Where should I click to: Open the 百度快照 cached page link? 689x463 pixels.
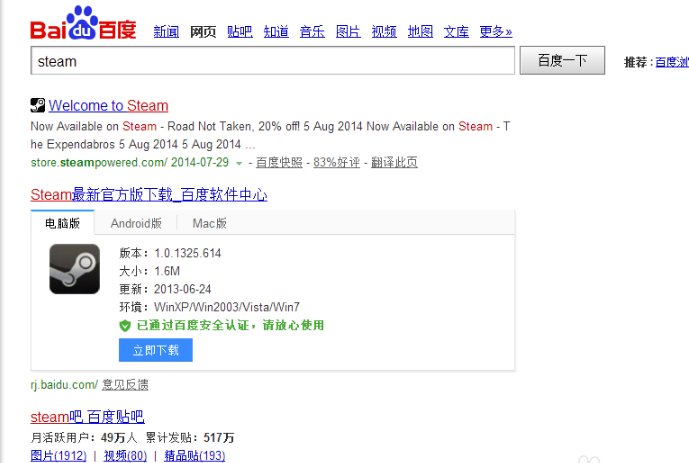tap(279, 163)
